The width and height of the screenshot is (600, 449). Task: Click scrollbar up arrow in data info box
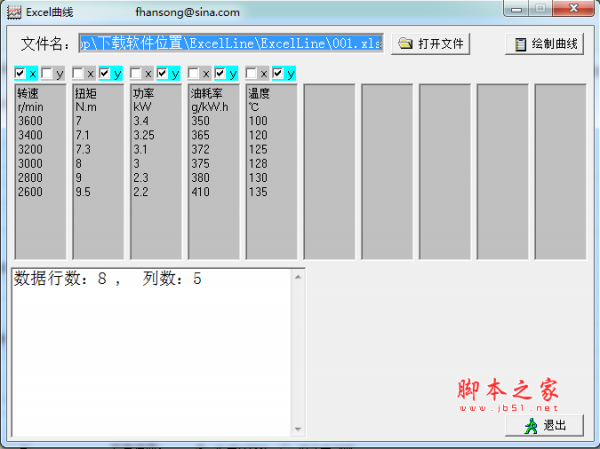(298, 277)
